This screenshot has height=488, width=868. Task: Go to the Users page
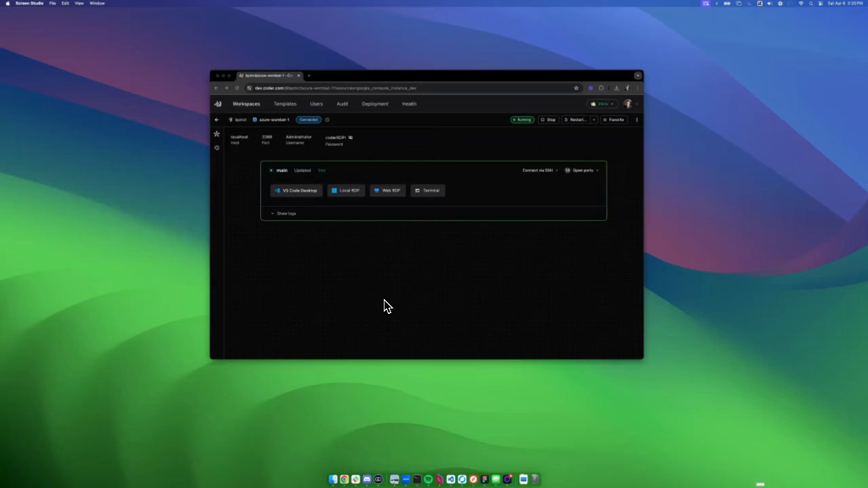pos(317,104)
